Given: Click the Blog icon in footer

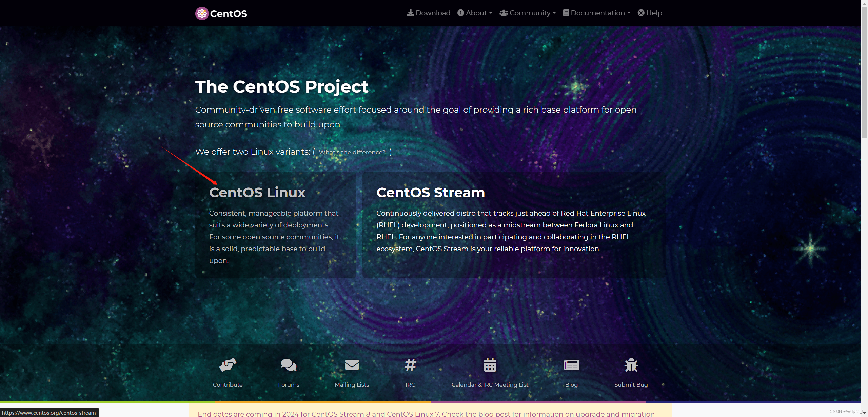Looking at the screenshot, I should click(x=571, y=365).
